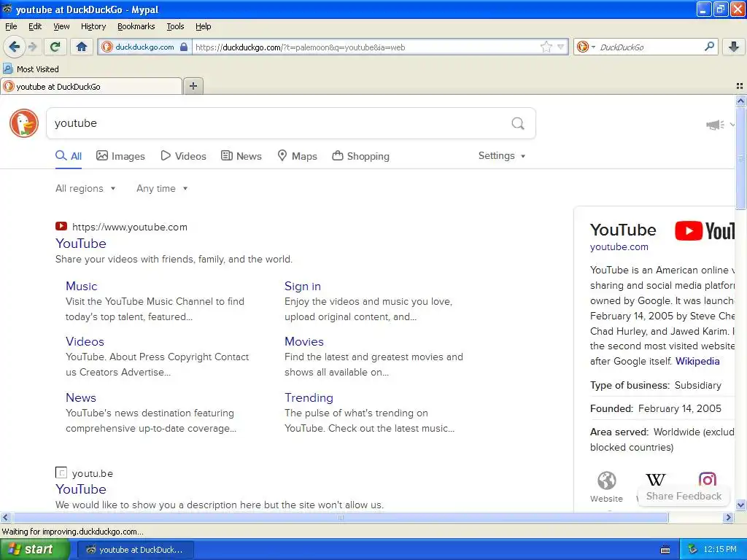The height and width of the screenshot is (560, 747).
Task: Go back with the Back arrow button
Action: coord(15,47)
